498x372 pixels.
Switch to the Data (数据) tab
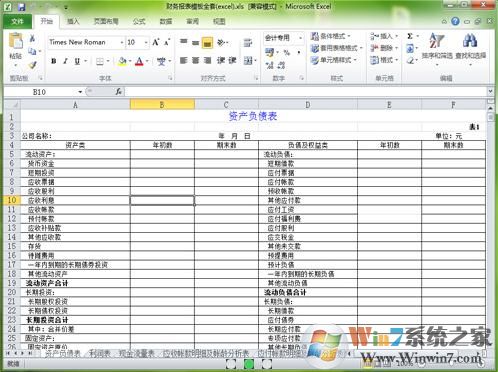click(x=166, y=22)
